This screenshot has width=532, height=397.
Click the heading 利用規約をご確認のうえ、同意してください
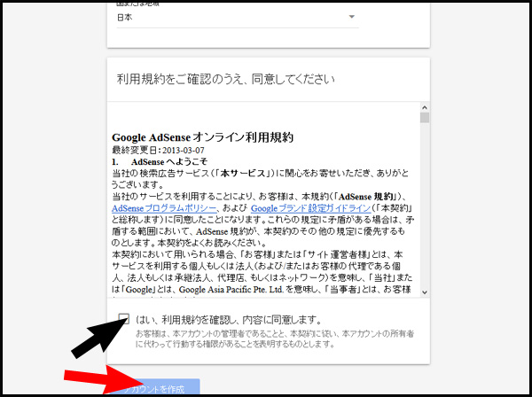pos(225,80)
